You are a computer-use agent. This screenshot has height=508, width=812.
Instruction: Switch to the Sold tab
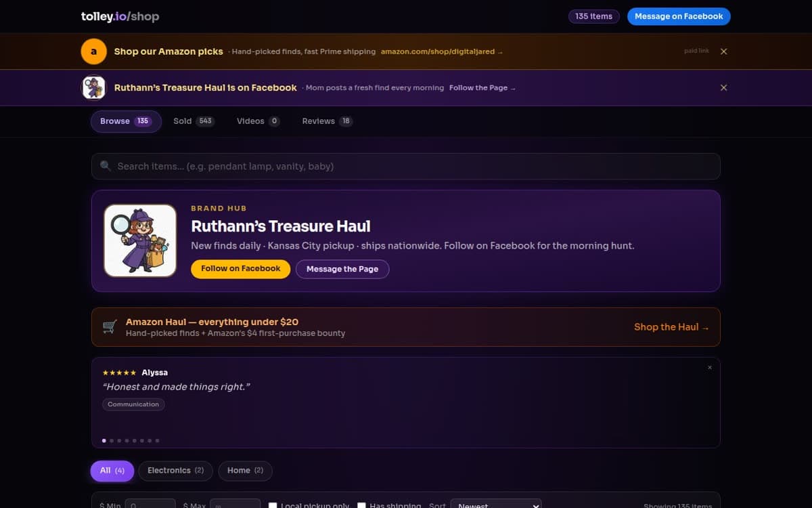(x=194, y=121)
